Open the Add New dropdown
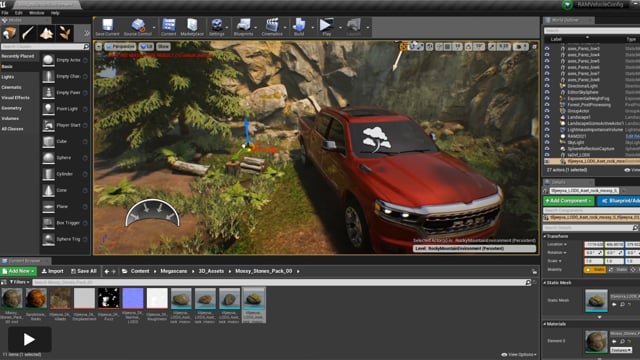This screenshot has width=640, height=360. [18, 271]
